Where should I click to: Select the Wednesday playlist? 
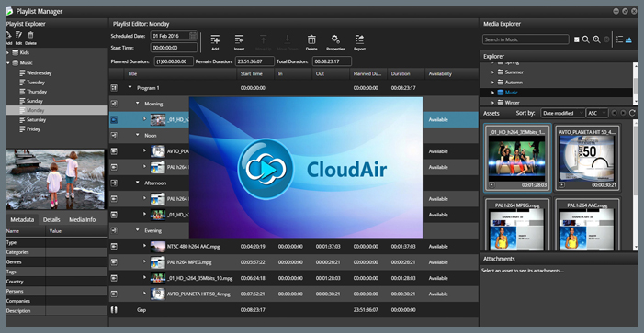[x=39, y=73]
